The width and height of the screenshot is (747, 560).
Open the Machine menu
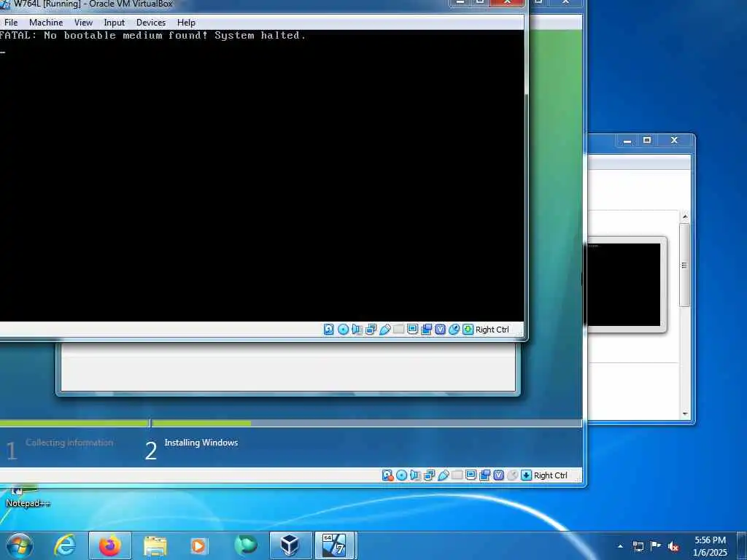click(x=46, y=23)
